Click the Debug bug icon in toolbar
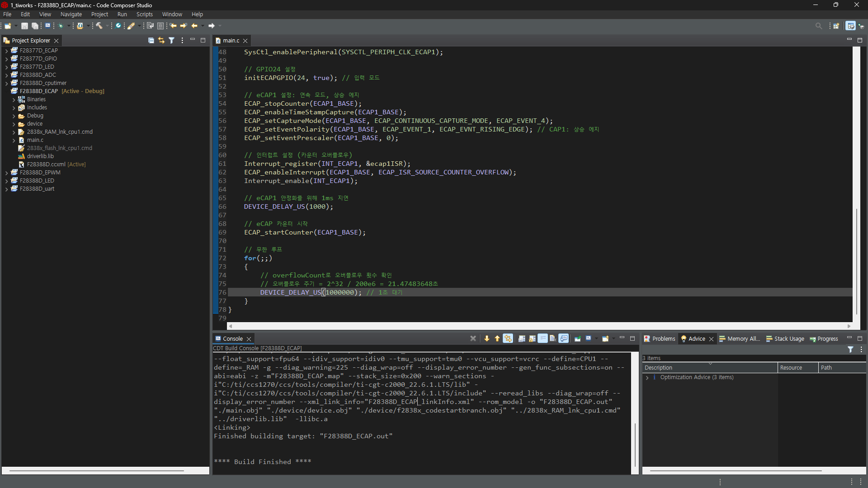 click(x=61, y=26)
